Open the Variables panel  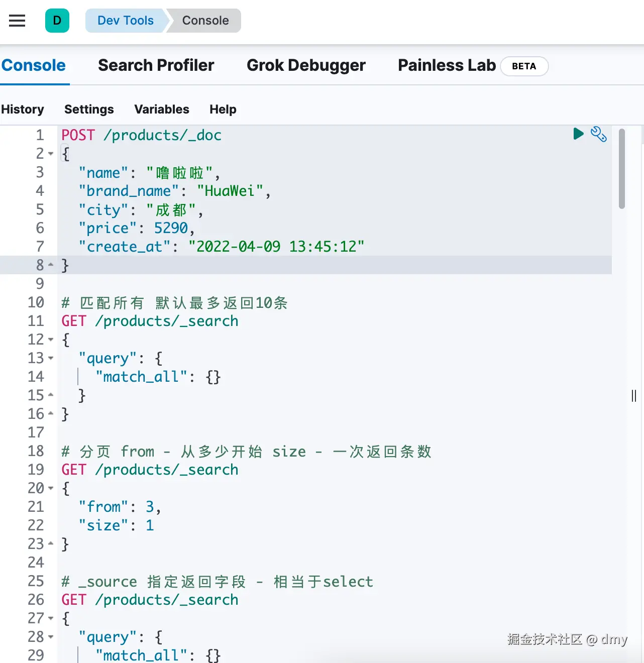[x=162, y=109]
